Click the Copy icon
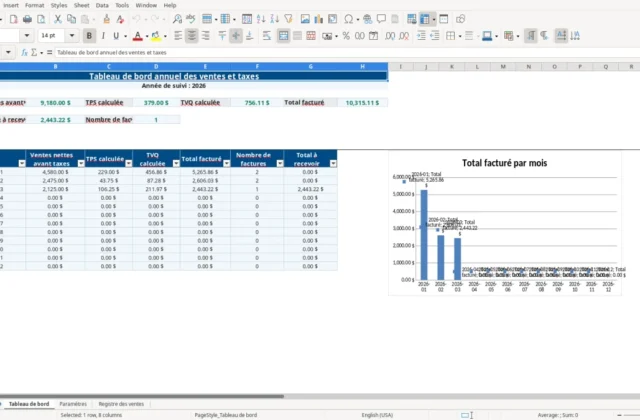This screenshot has width=640, height=420. tap(71, 19)
